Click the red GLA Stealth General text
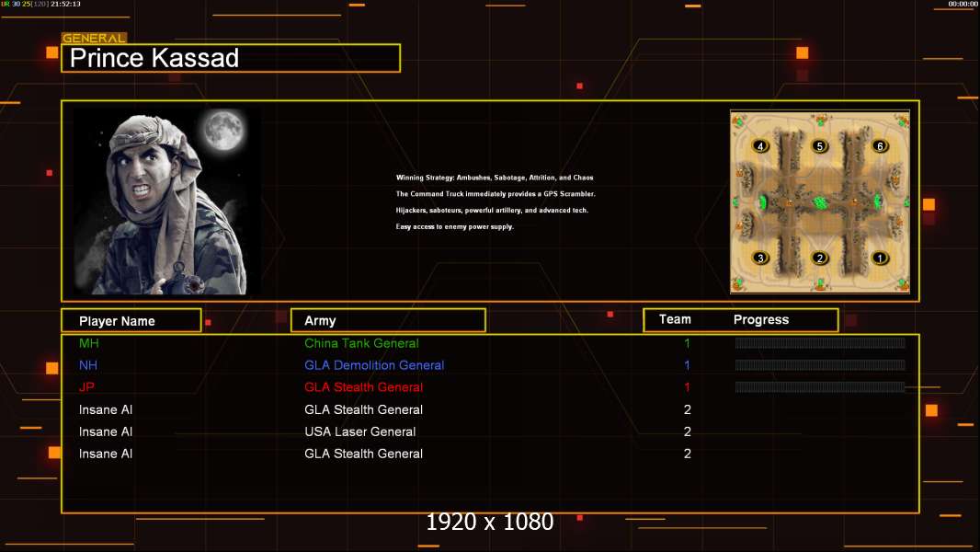Screen dimensions: 980x552 point(363,387)
